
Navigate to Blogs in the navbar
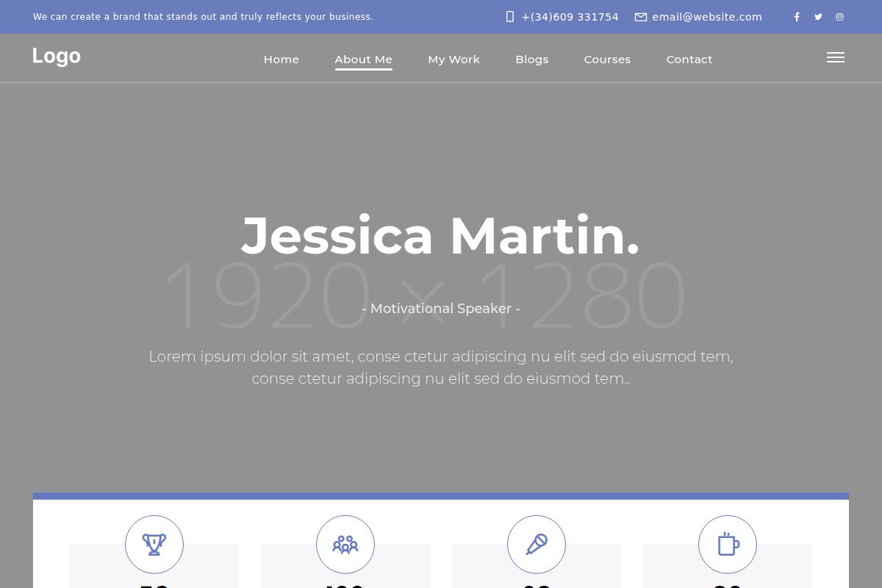(532, 60)
